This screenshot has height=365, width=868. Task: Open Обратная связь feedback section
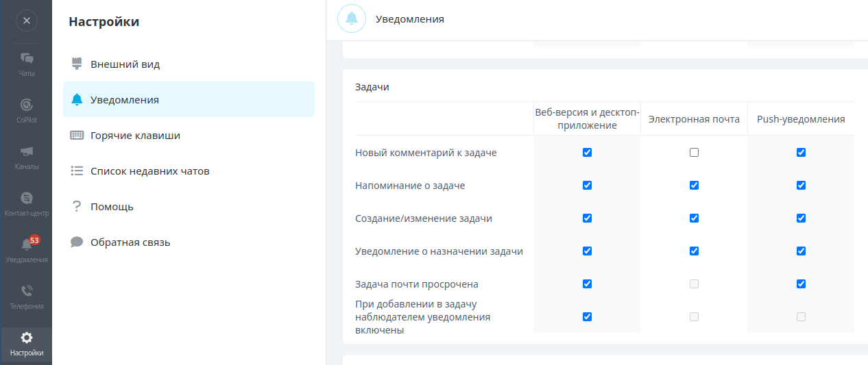[x=130, y=242]
